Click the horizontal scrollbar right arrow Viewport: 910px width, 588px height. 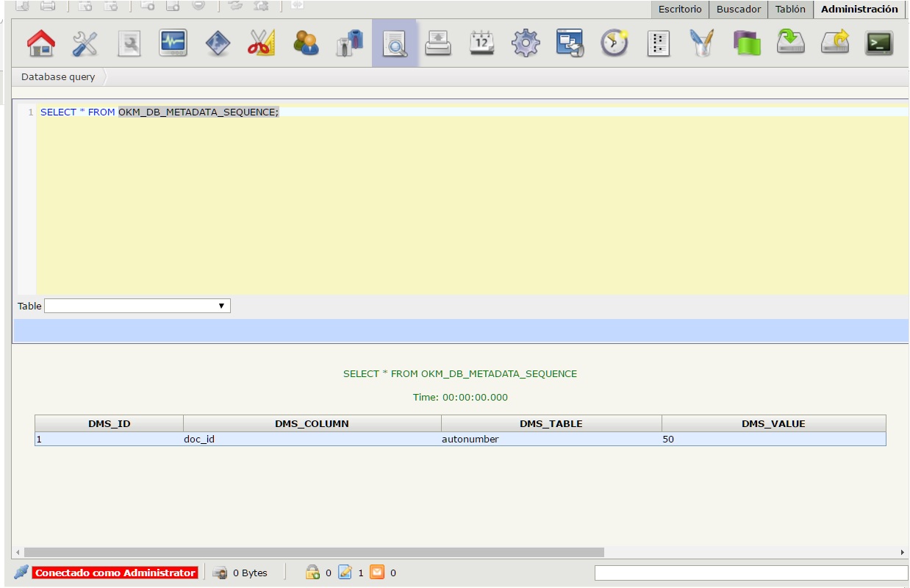point(903,552)
